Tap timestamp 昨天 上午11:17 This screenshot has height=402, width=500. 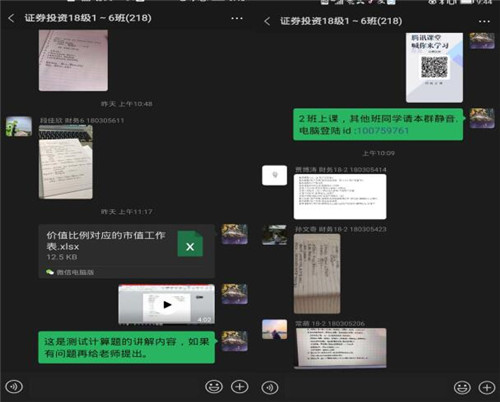tap(127, 212)
